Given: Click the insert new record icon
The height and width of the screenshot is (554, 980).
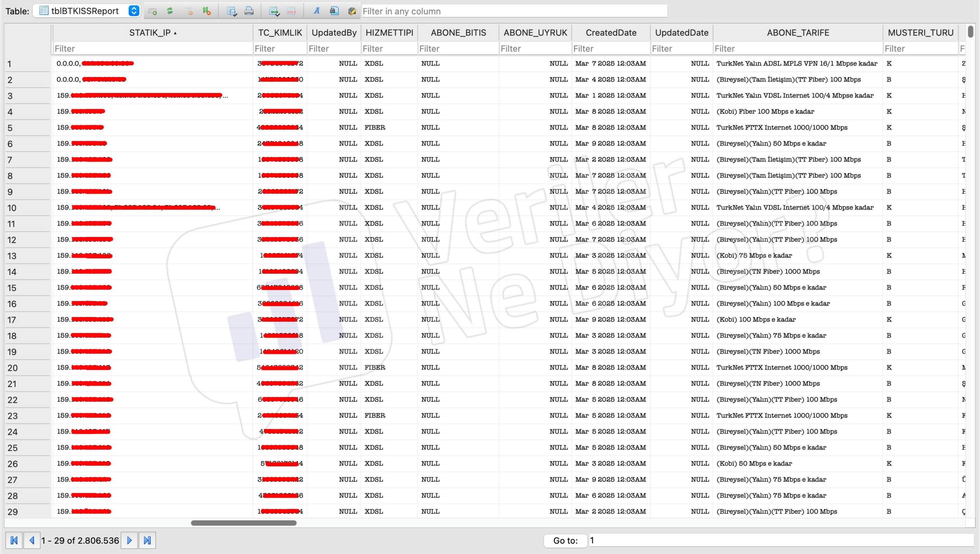Looking at the screenshot, I should (x=274, y=11).
